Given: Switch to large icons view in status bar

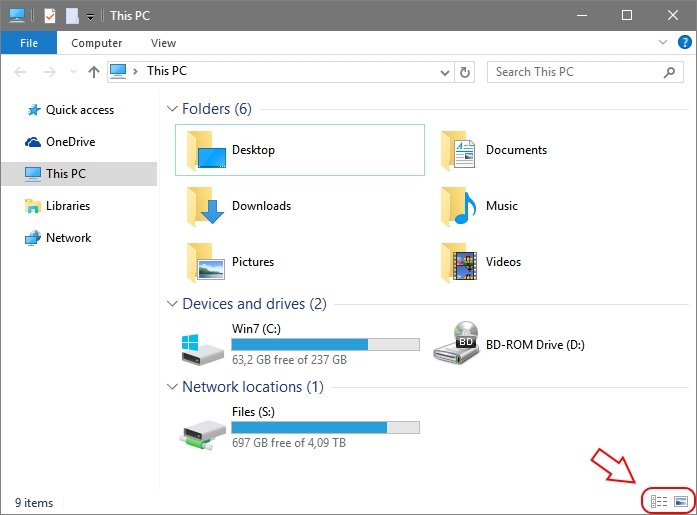Looking at the screenshot, I should 681,502.
